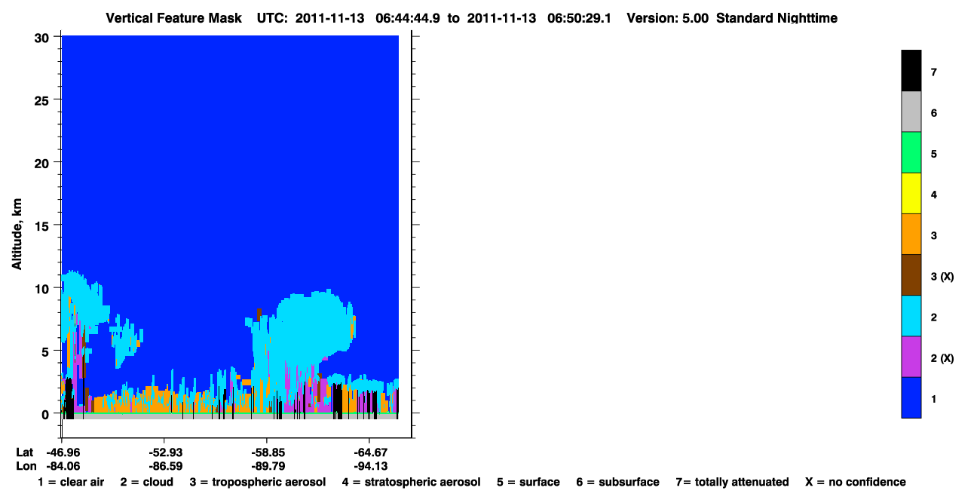
Task: Click the 'X = no confidence' legend entry
Action: (x=856, y=482)
